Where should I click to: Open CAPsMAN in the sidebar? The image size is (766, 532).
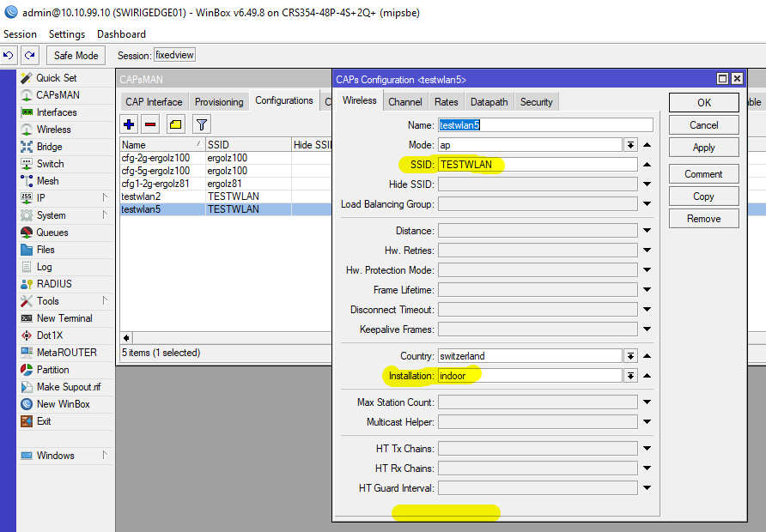[58, 95]
